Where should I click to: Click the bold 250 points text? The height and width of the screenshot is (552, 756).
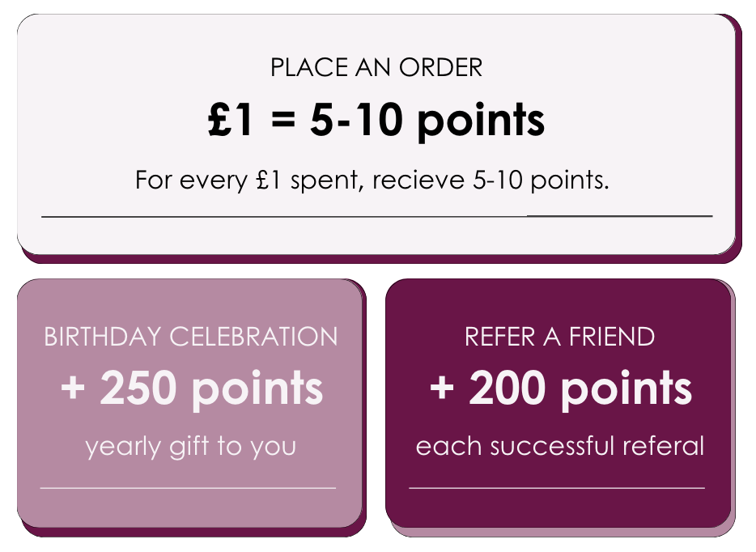tap(211, 389)
